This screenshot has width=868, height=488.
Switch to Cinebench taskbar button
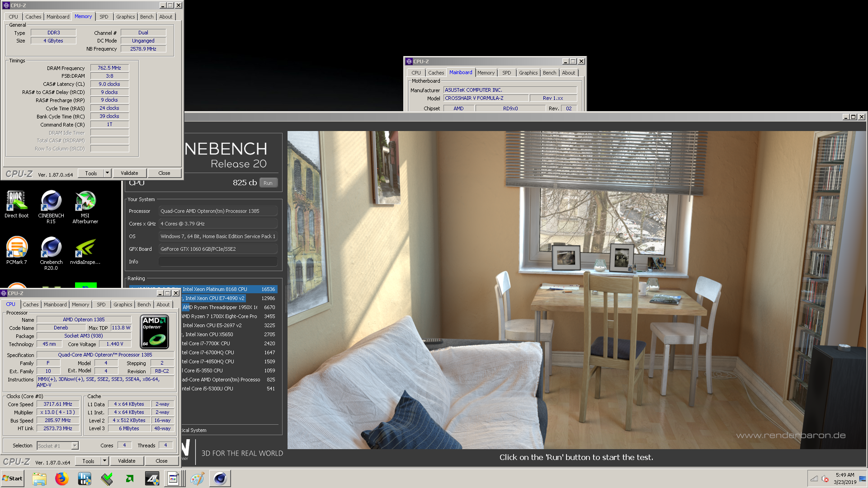click(x=220, y=479)
